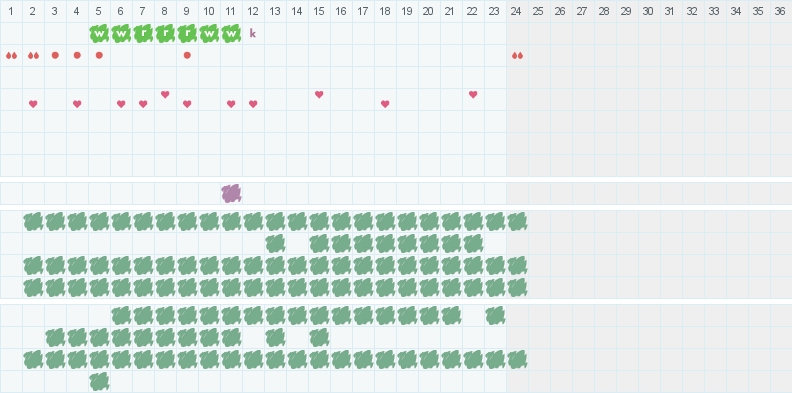Viewport: 792px width, 393px height.
Task: Select the day 24 column header
Action: (x=516, y=12)
